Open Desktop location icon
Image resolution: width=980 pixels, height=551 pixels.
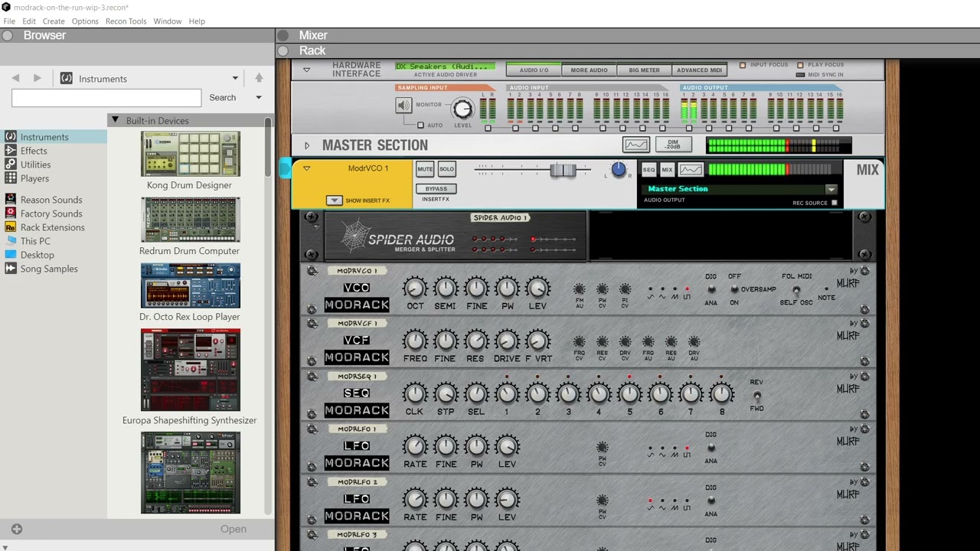coord(11,255)
